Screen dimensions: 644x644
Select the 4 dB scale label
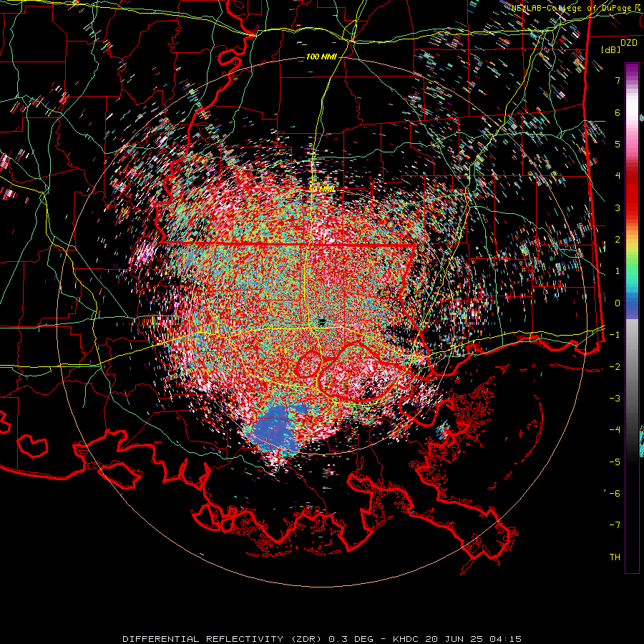click(x=618, y=176)
